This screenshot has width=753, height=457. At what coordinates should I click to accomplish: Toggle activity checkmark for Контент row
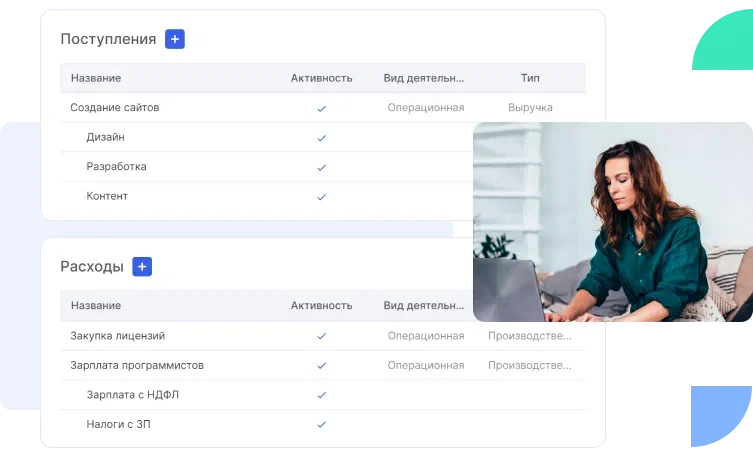tap(321, 197)
